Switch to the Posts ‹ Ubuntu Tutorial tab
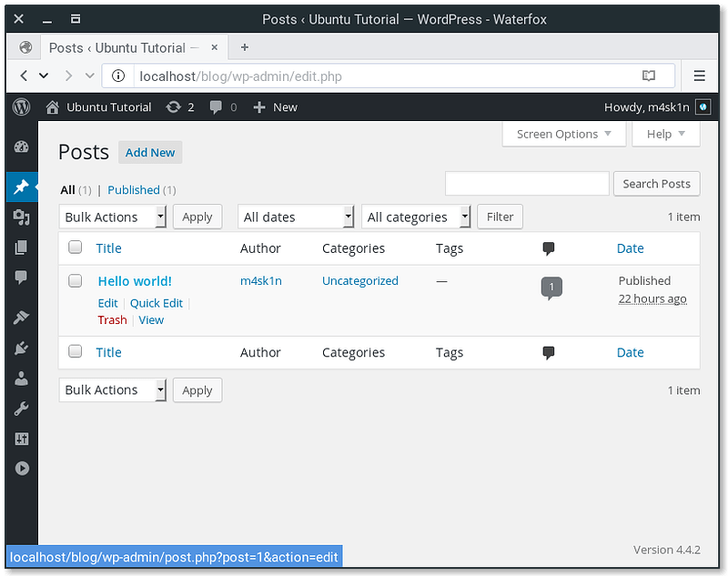728x576 pixels. tap(124, 48)
